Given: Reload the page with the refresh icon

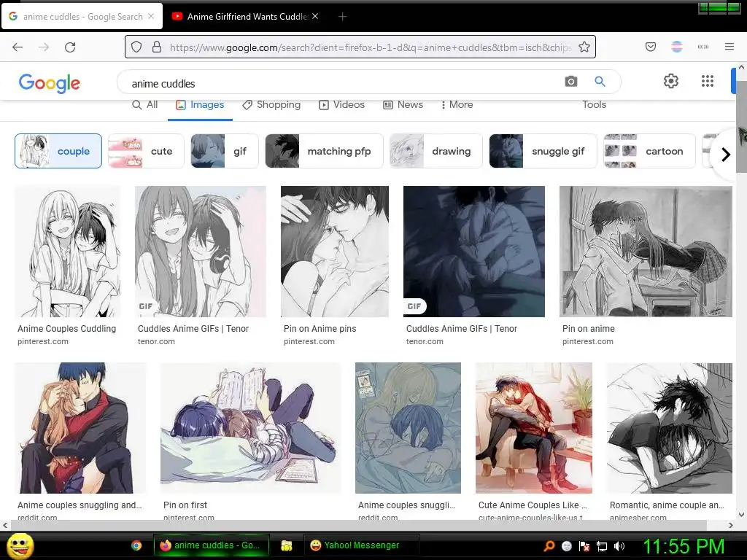Looking at the screenshot, I should point(70,47).
